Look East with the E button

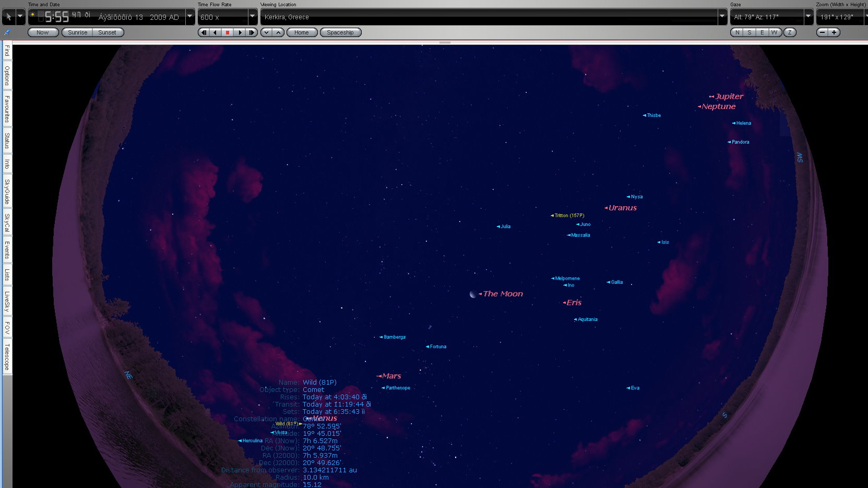click(762, 32)
